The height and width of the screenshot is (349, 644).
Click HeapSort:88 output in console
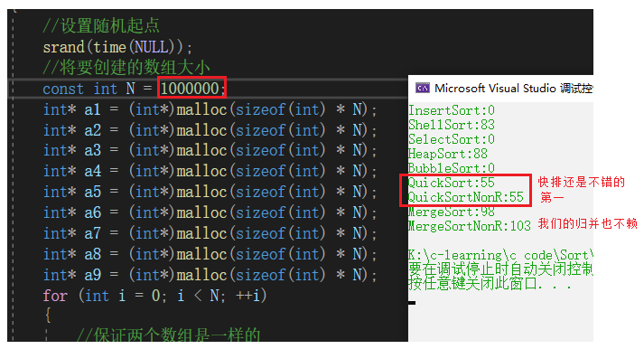click(448, 154)
